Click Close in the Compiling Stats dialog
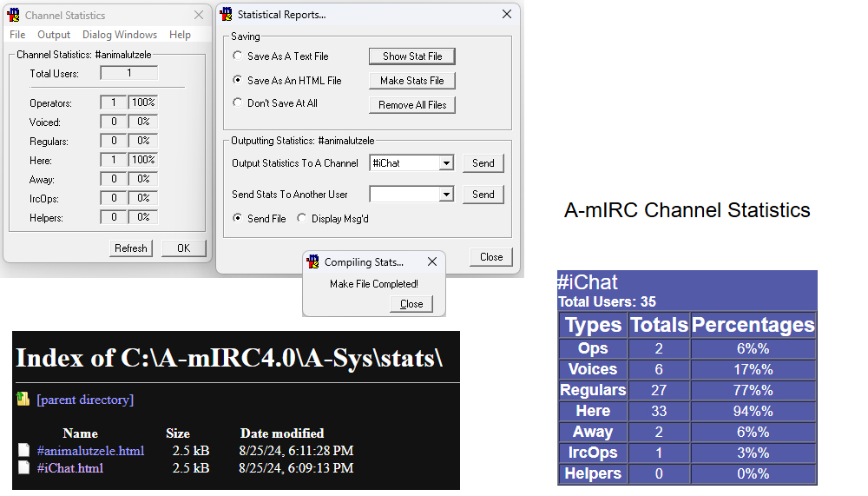The image size is (868, 496). pyautogui.click(x=411, y=304)
